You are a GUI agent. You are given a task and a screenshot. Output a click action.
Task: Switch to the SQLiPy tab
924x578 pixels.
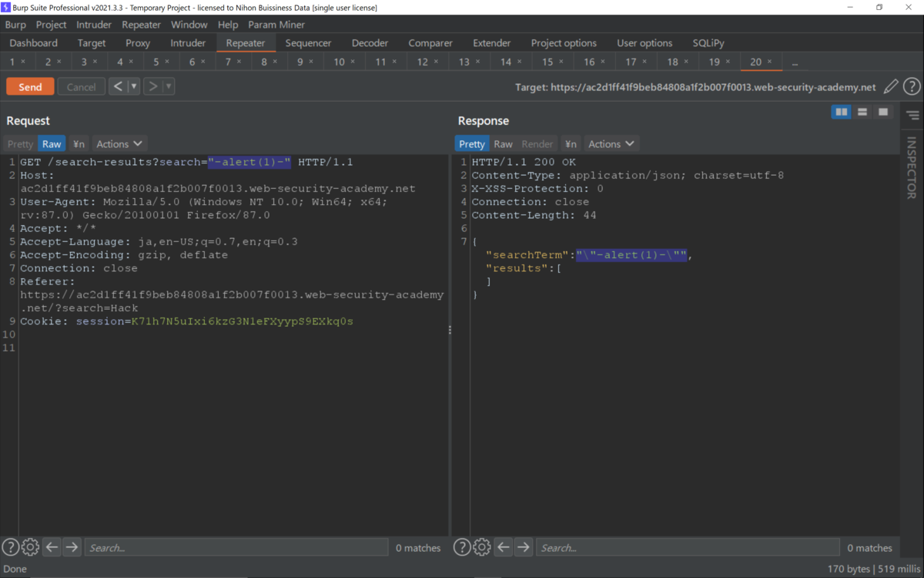click(x=708, y=43)
